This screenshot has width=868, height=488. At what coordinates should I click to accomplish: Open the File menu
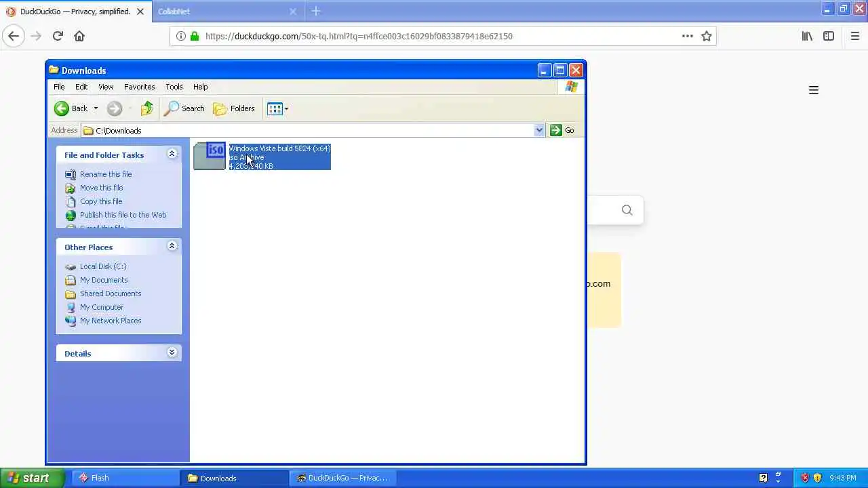pos(59,87)
